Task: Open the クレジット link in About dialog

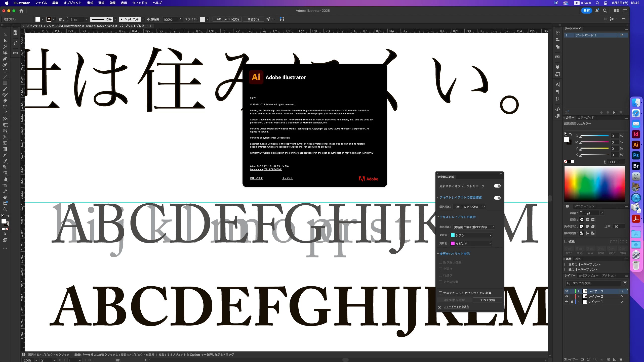Action: pos(287,178)
